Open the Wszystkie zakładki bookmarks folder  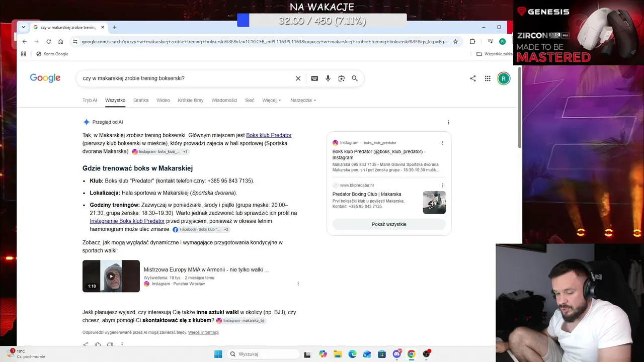click(495, 54)
